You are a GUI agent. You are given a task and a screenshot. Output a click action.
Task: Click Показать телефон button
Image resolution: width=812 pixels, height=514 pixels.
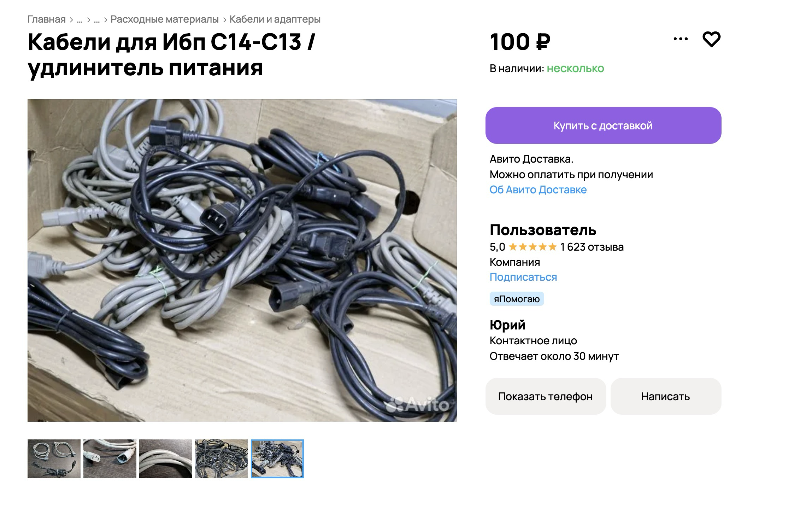(546, 396)
